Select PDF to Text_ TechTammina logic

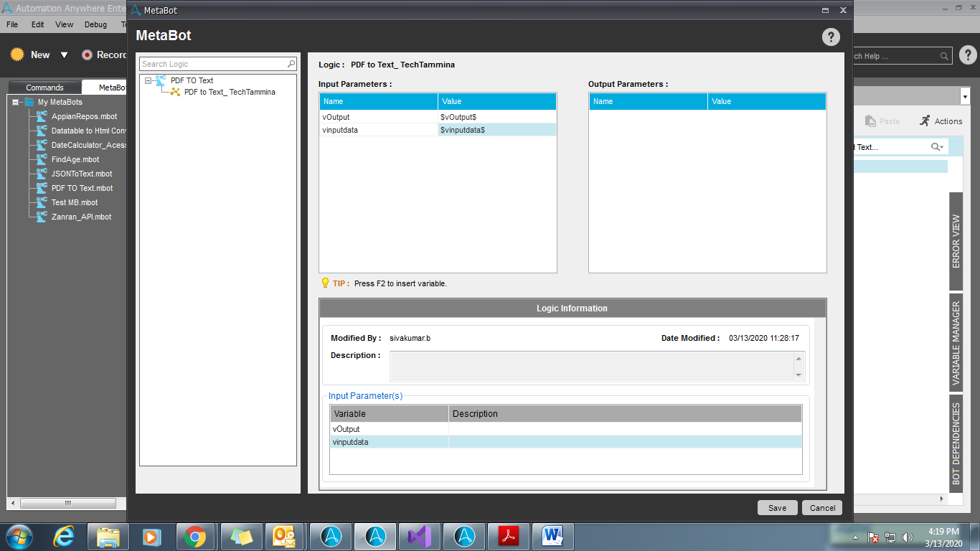230,92
